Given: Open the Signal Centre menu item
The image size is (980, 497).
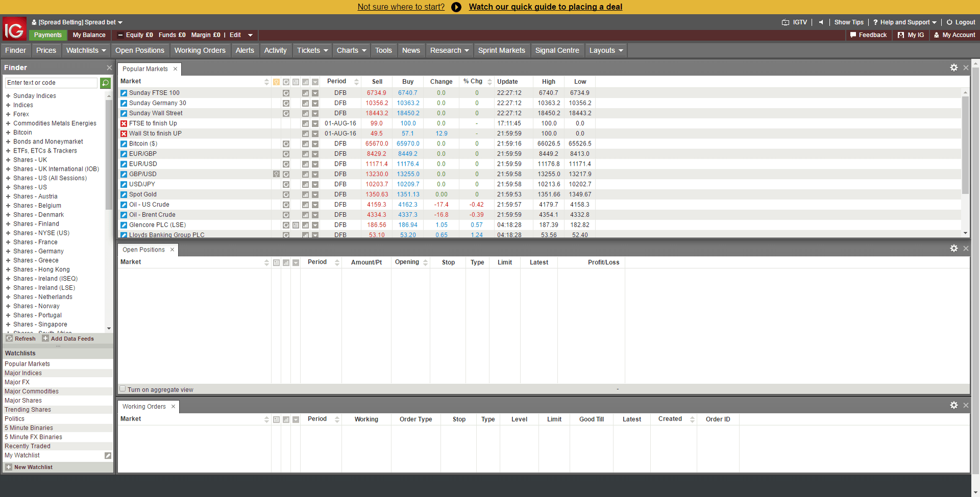Looking at the screenshot, I should tap(557, 51).
